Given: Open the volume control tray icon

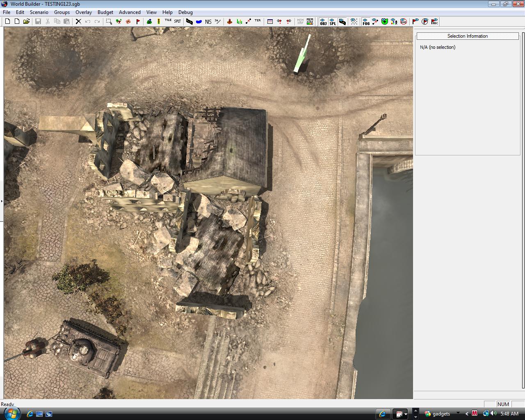Looking at the screenshot, I should (493, 413).
